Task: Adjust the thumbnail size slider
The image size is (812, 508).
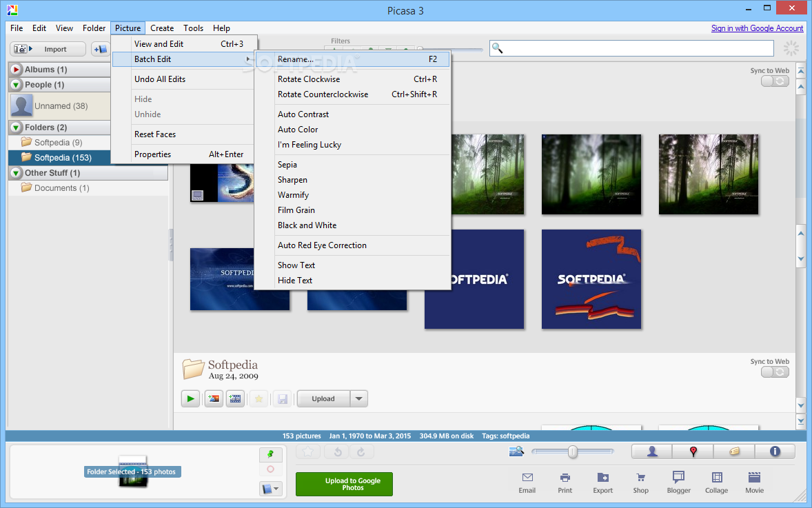Action: (x=572, y=451)
